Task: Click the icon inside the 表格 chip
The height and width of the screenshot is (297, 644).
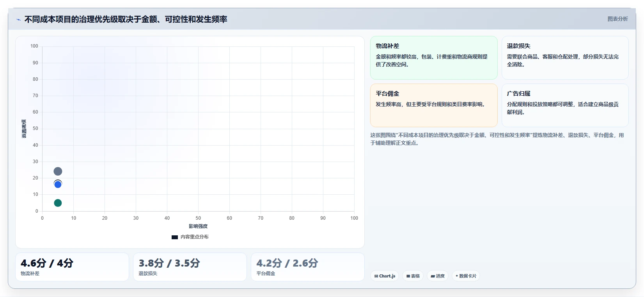Action: coord(408,276)
